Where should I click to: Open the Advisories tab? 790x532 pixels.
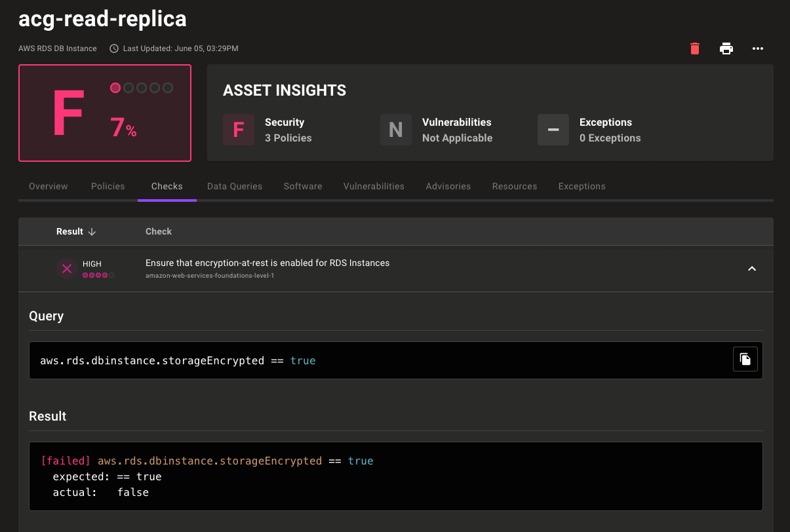(448, 186)
